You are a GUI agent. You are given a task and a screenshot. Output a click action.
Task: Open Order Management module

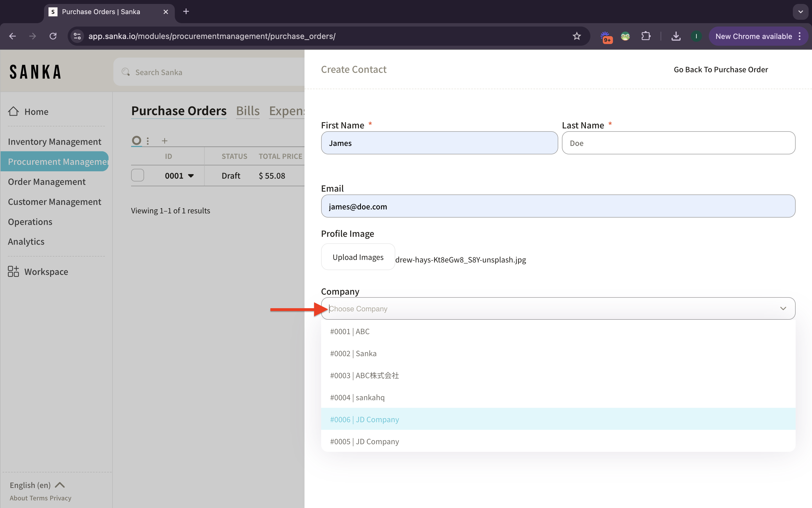coord(47,181)
